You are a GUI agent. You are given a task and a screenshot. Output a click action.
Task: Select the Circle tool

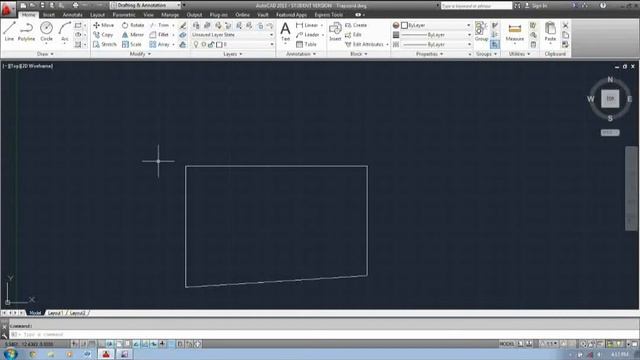pos(46,31)
